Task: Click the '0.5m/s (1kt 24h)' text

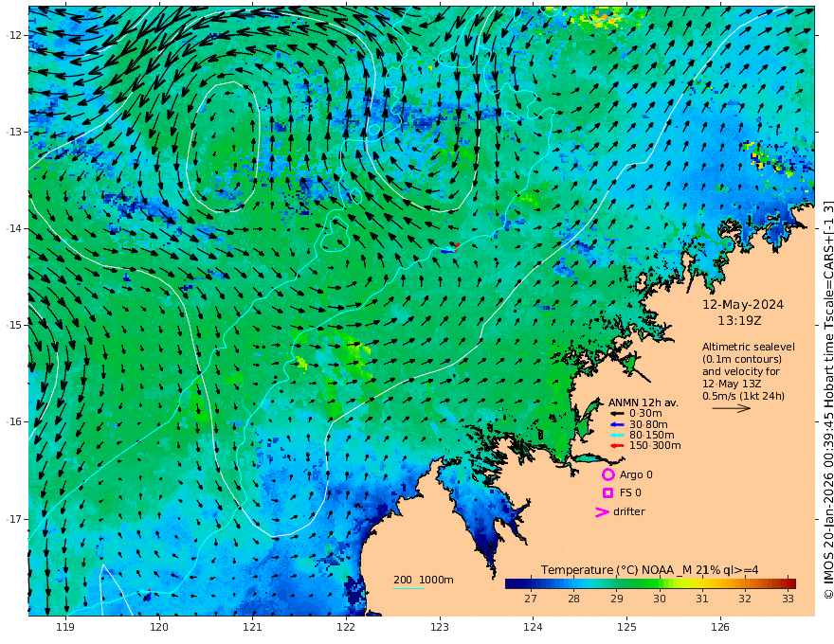Action: click(x=743, y=396)
